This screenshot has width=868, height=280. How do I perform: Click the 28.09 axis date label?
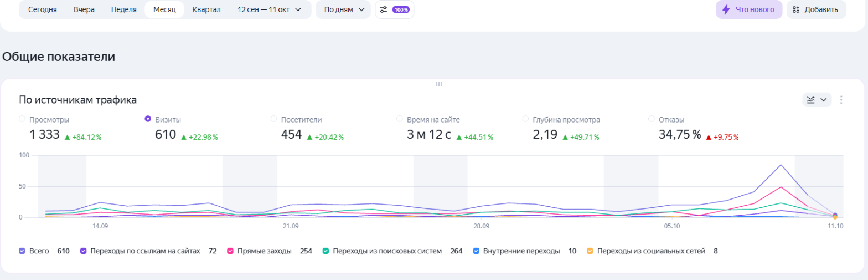[x=482, y=226]
